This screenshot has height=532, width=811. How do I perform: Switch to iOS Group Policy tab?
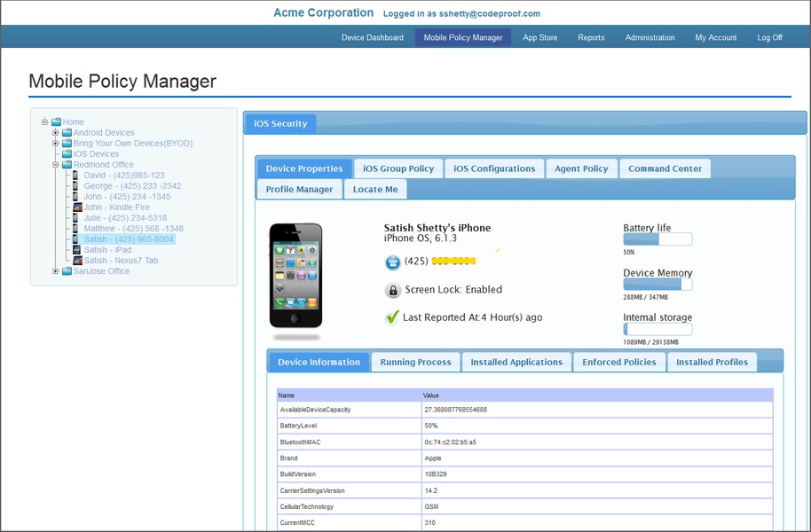click(x=398, y=168)
